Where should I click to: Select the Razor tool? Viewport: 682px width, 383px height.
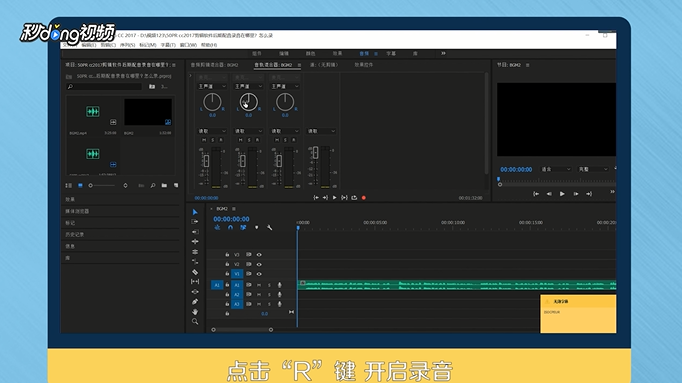(x=195, y=272)
